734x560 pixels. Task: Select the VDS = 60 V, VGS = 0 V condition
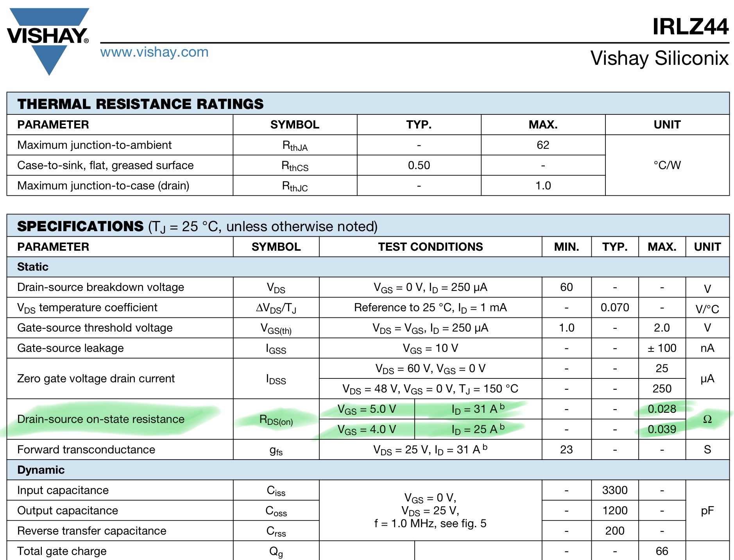pyautogui.click(x=430, y=369)
